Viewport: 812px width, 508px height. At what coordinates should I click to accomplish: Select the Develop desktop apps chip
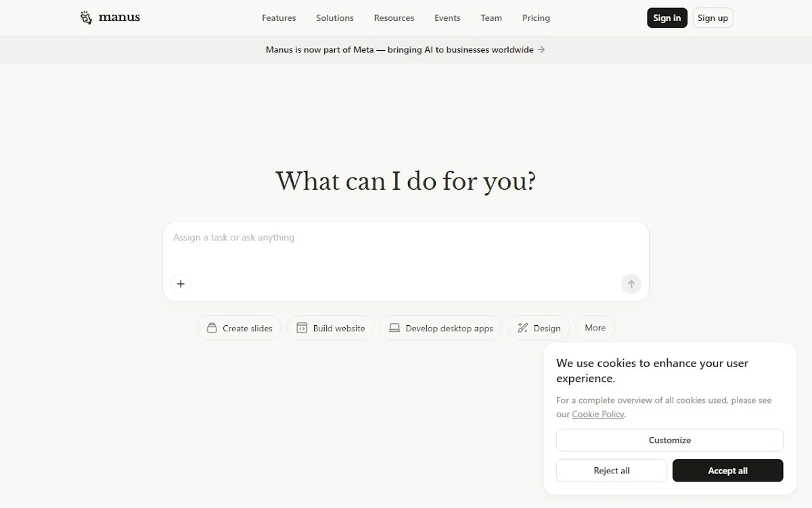pyautogui.click(x=441, y=328)
